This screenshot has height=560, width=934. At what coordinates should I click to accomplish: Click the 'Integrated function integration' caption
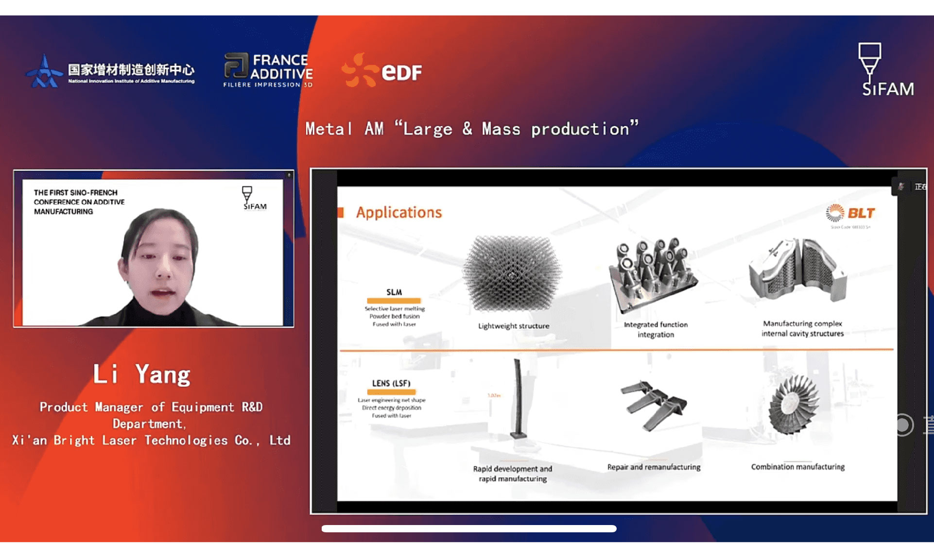point(656,329)
